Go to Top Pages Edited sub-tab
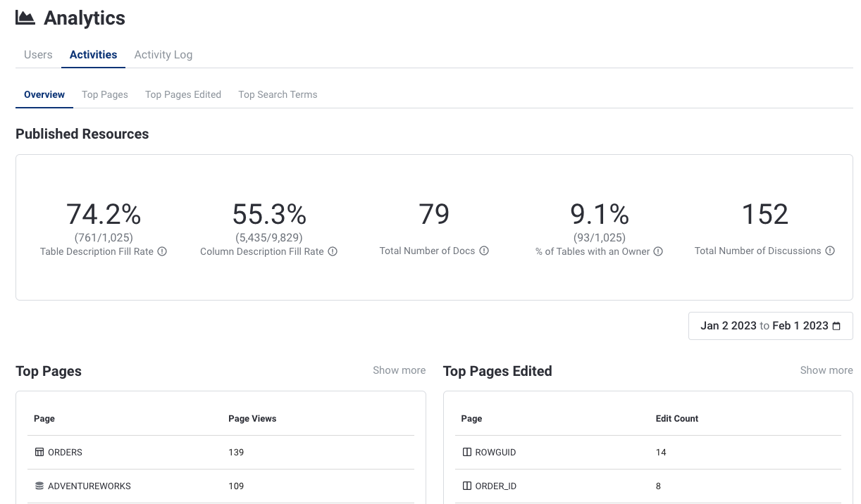Image resolution: width=861 pixels, height=504 pixels. point(183,94)
